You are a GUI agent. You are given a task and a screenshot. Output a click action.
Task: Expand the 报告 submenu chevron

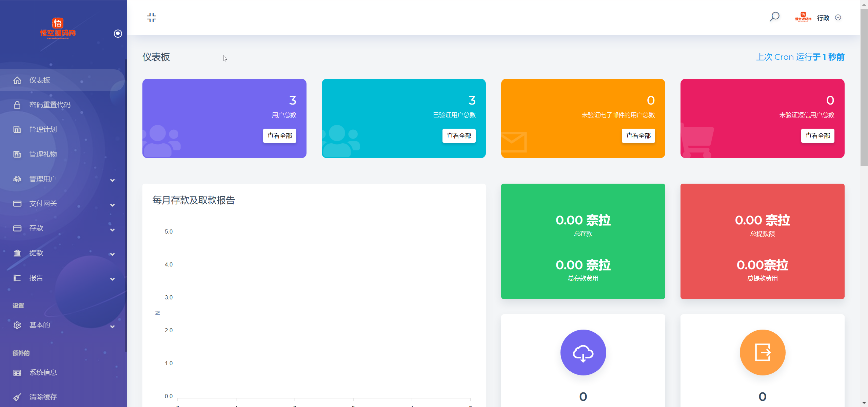pyautogui.click(x=112, y=279)
